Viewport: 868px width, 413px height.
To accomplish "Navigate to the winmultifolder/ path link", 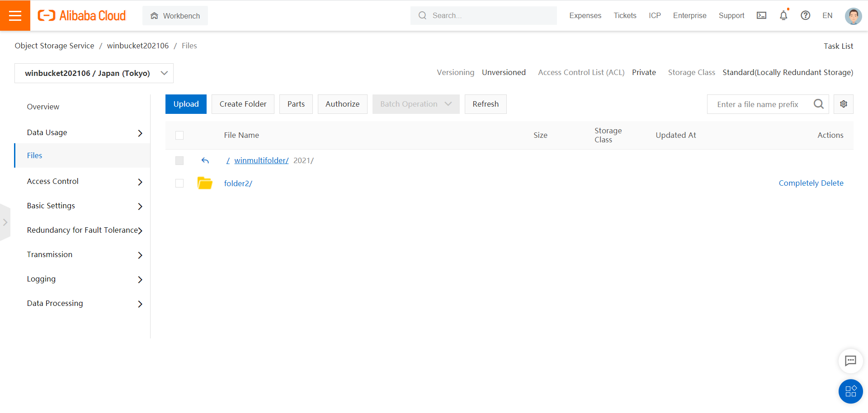I will pos(261,160).
